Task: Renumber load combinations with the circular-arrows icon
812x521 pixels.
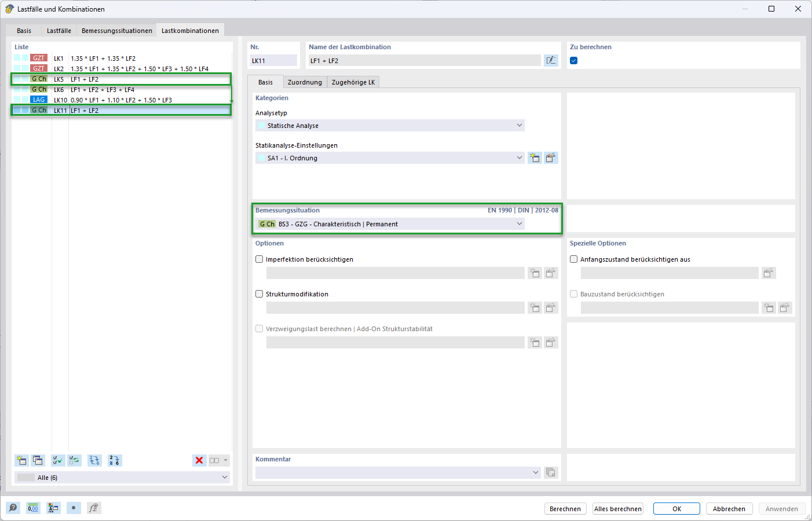Action: [x=94, y=460]
